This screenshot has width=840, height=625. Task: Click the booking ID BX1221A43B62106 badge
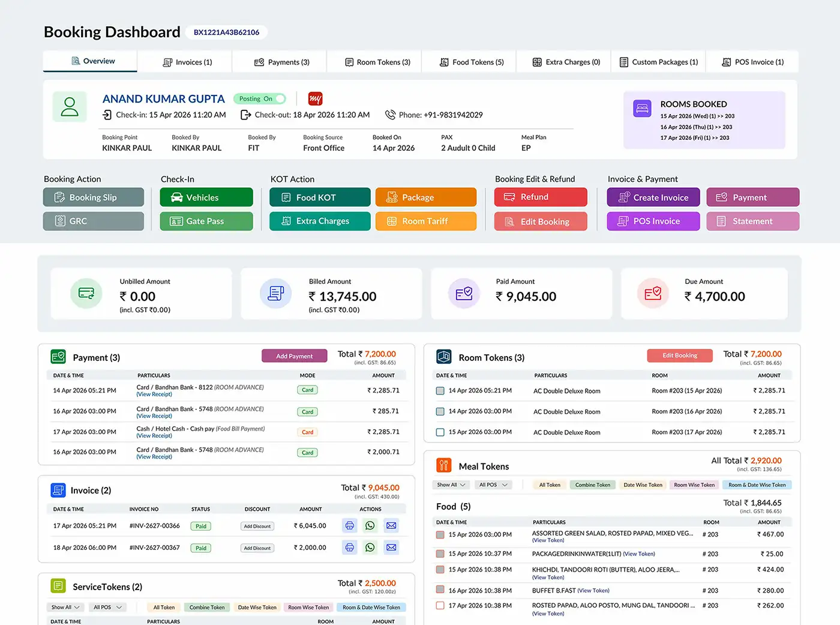[226, 32]
